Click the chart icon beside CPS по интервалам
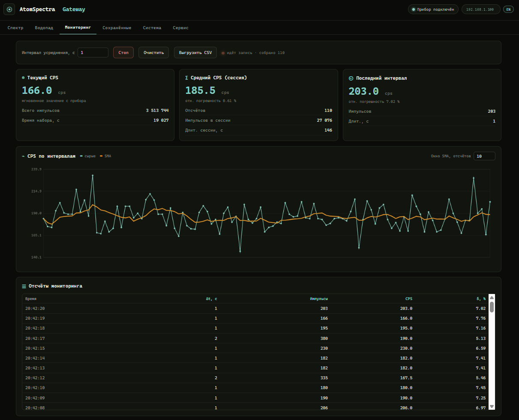The image size is (519, 420). point(23,156)
